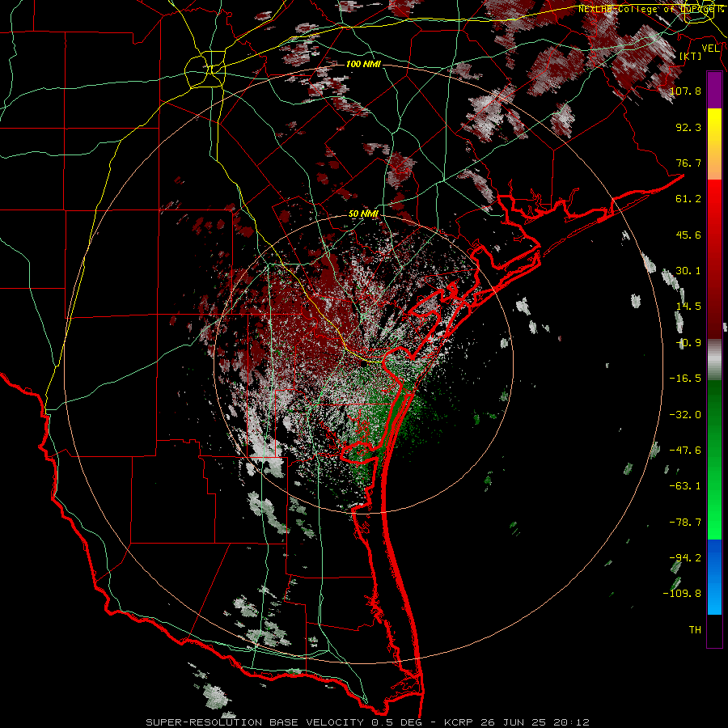Click the 92.3 velocity scale value
Viewport: 728px width, 728px height.
coord(688,127)
